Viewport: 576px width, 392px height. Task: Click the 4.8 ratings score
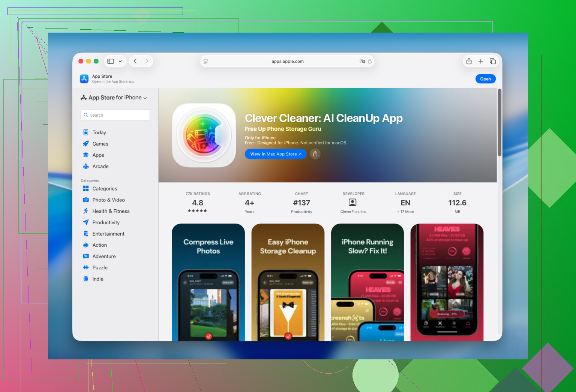[198, 203]
